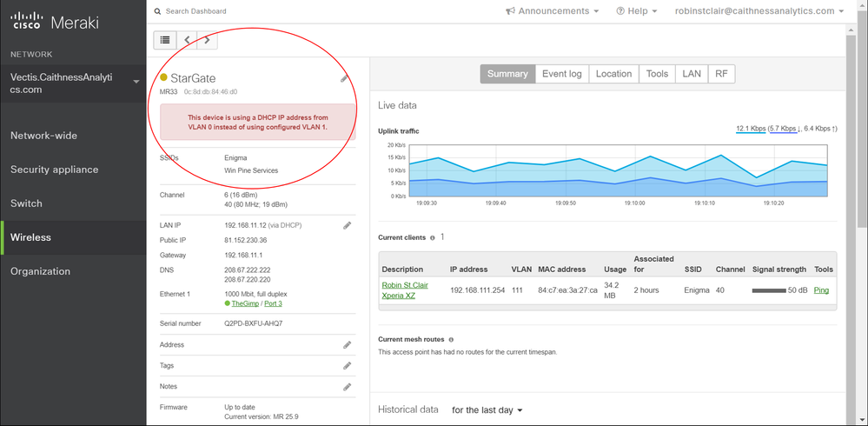
Task: Open the Location tab
Action: point(614,74)
